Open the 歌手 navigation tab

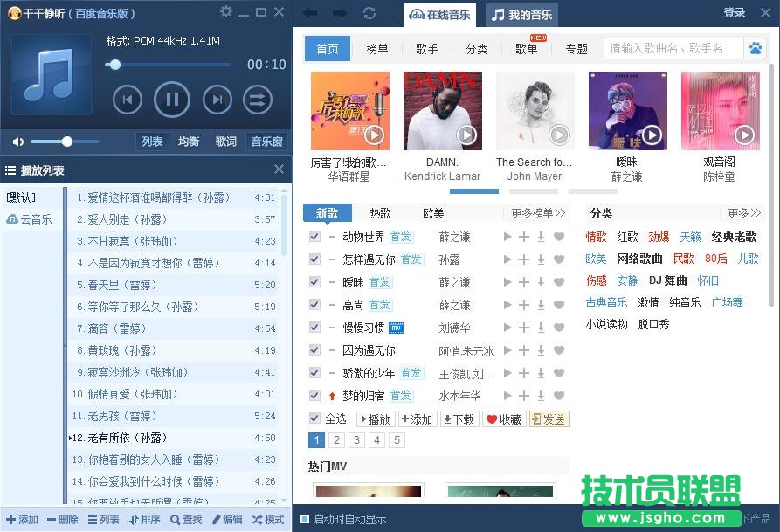(x=427, y=49)
